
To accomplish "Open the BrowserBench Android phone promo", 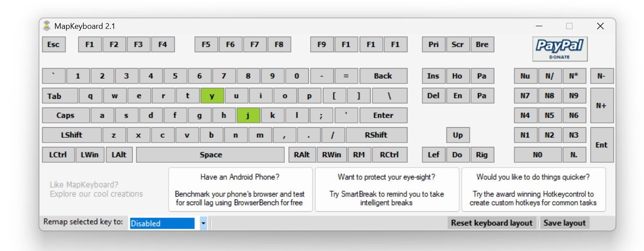I will coord(240,189).
